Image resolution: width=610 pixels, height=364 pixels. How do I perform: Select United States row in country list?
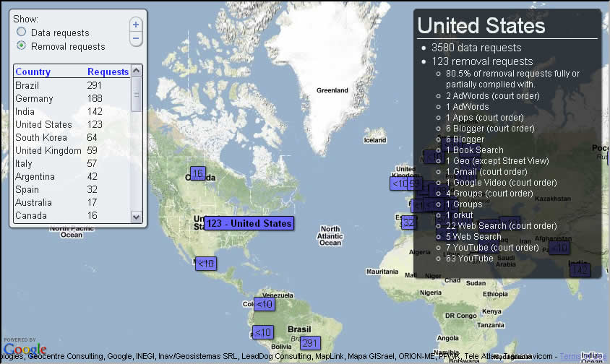coord(72,124)
